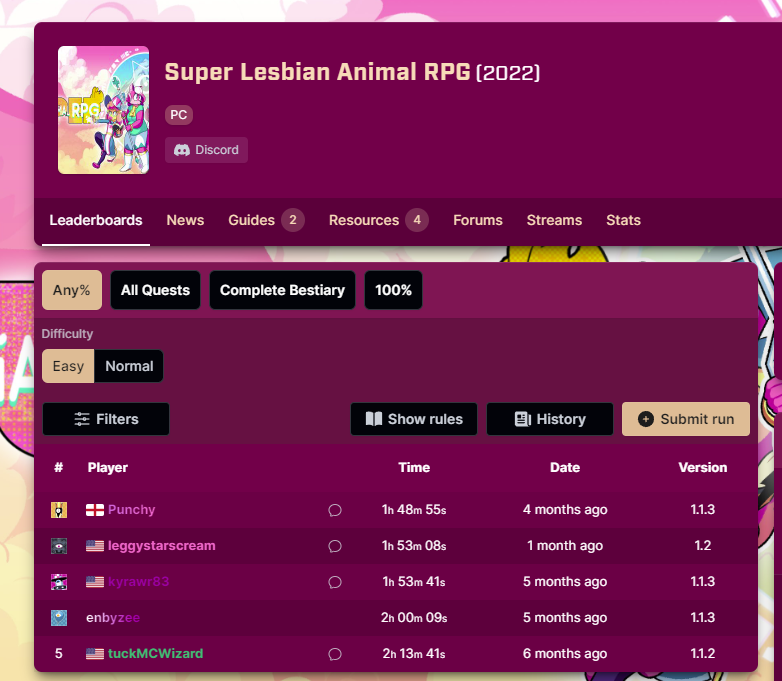This screenshot has height=681, width=782.
Task: View comment on tuckMCWizard's run
Action: pyautogui.click(x=335, y=654)
